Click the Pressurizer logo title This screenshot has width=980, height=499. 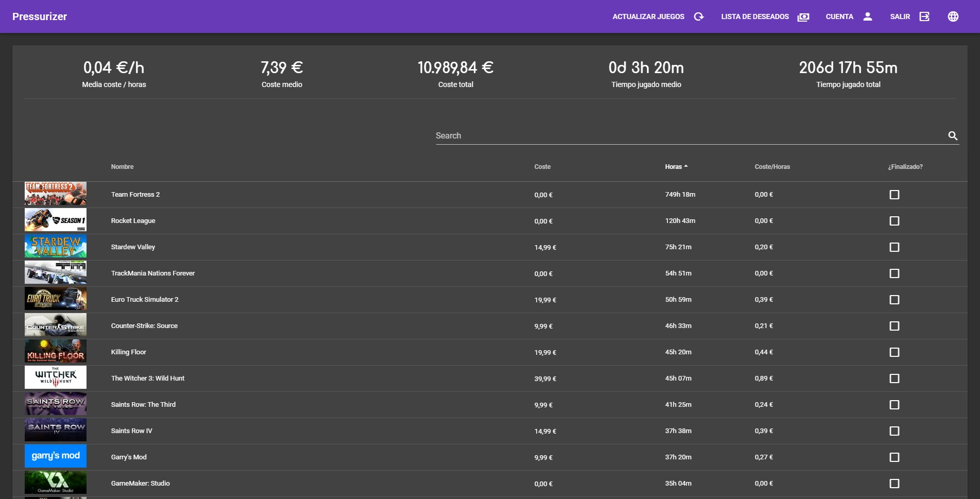tap(40, 16)
